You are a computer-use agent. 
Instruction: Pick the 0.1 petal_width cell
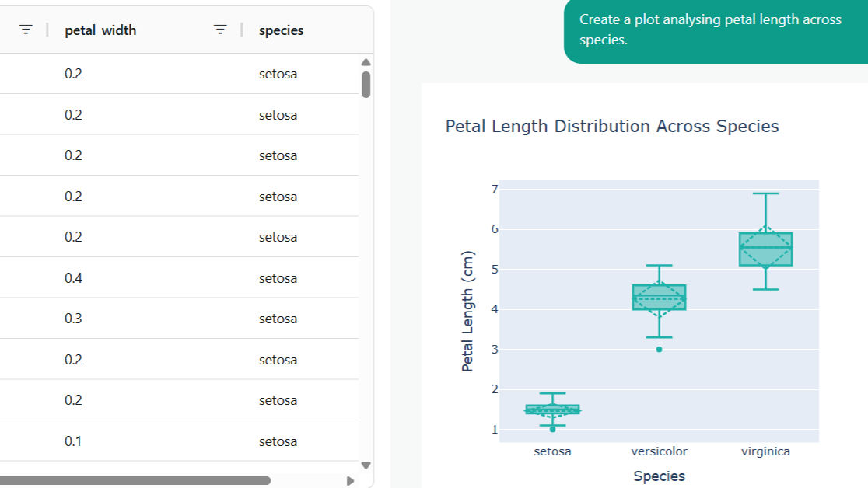click(x=74, y=441)
